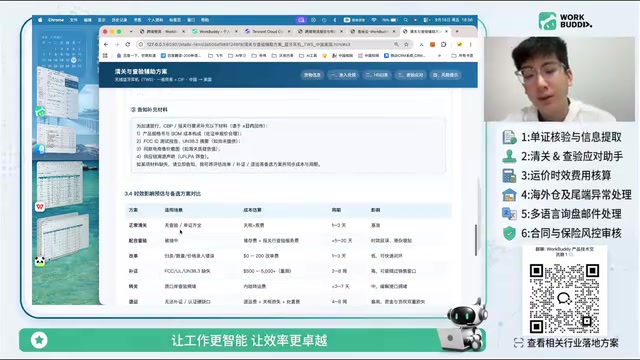Click the date and time in menu bar
The image size is (640, 360).
(x=453, y=20)
